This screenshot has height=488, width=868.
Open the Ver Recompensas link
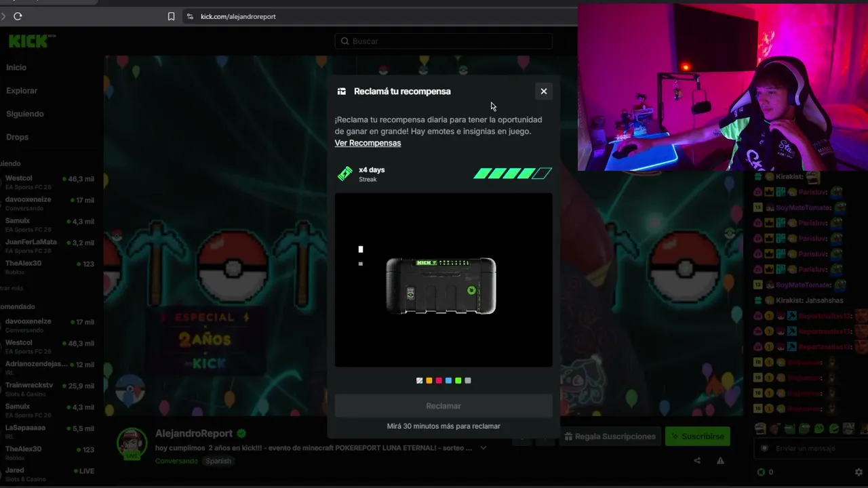point(368,143)
